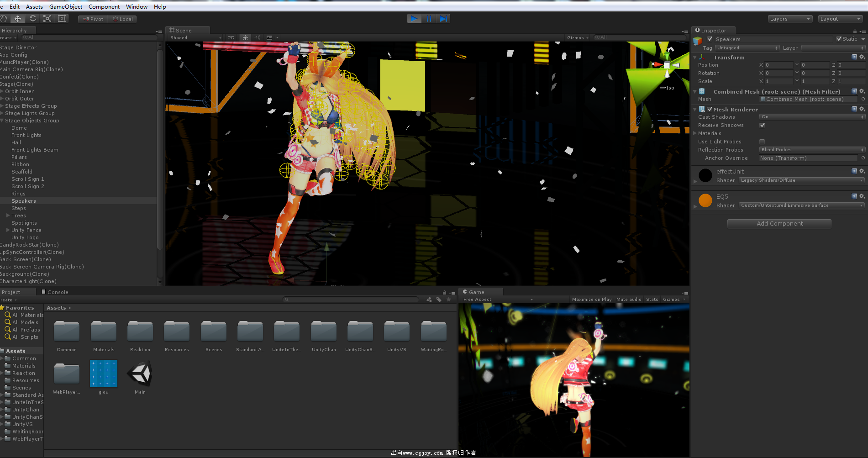Click Add Component button
868x458 pixels.
[779, 224]
